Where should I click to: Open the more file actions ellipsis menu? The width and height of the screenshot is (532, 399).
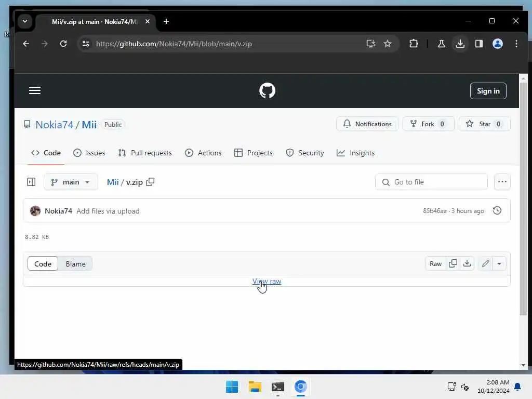[x=502, y=182]
